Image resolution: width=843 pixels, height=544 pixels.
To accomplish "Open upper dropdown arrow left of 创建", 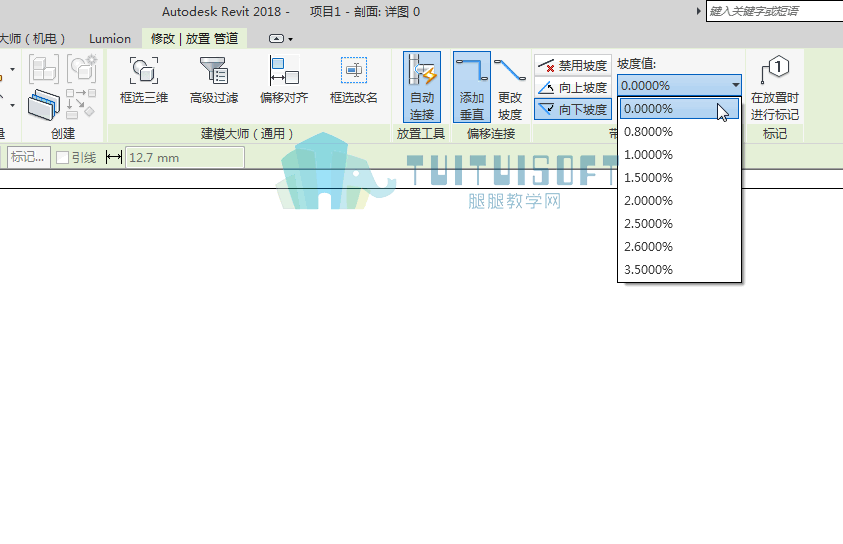I will 12,69.
